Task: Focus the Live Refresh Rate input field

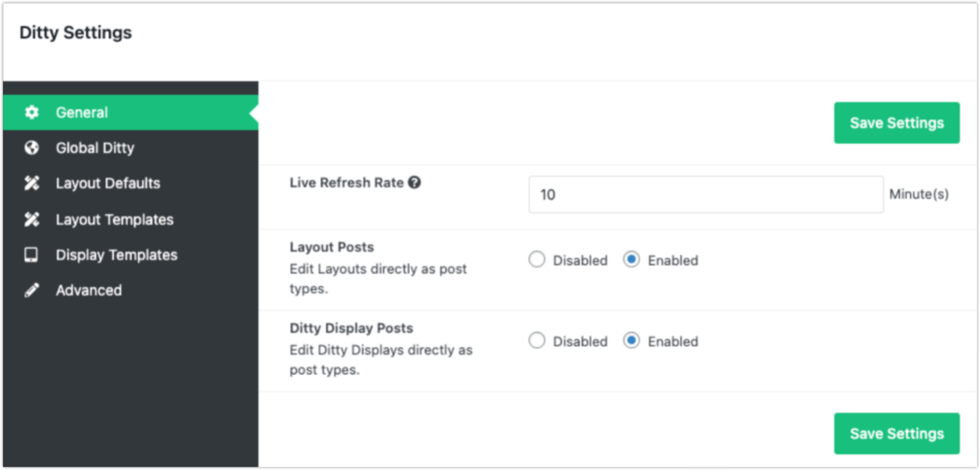Action: (x=707, y=195)
